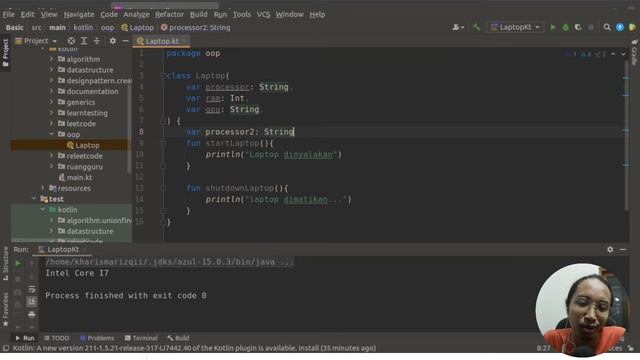The height and width of the screenshot is (360, 640).
Task: Open Gradle tool window on right strip
Action: coord(634,52)
